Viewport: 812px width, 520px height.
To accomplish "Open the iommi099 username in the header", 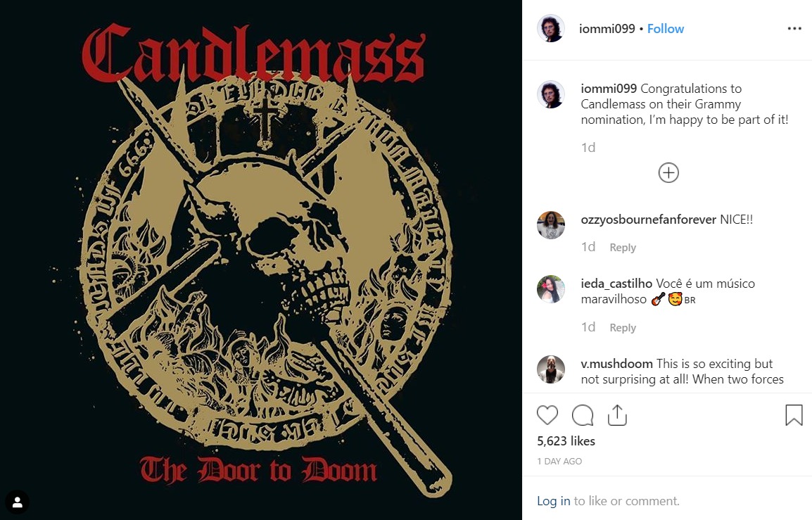I will [x=607, y=28].
